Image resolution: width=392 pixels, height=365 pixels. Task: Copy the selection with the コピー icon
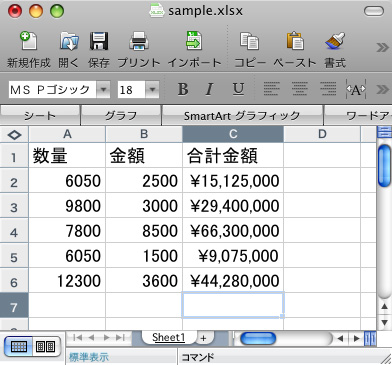tap(249, 41)
